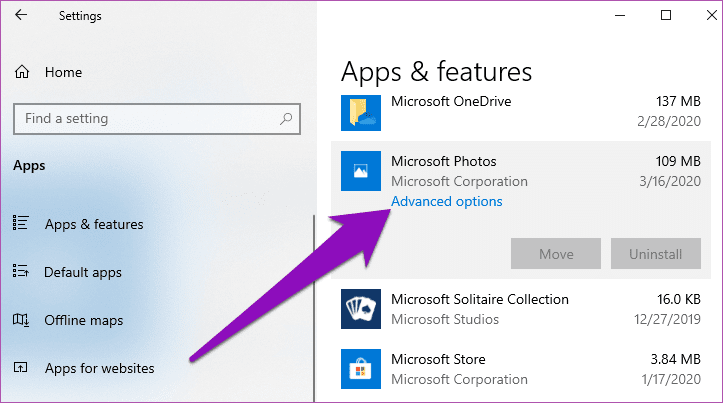Click the Microsoft Store app icon

coord(361,369)
